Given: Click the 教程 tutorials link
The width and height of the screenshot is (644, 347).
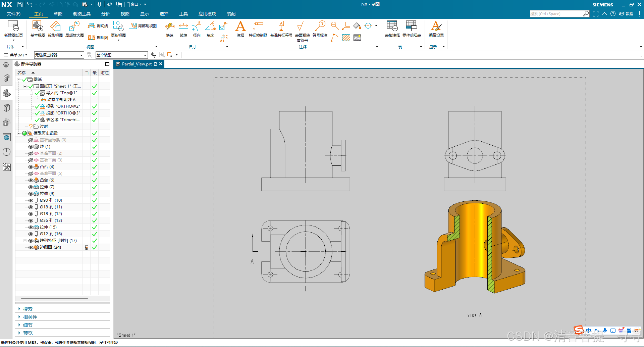Looking at the screenshot, I should tap(626, 14).
